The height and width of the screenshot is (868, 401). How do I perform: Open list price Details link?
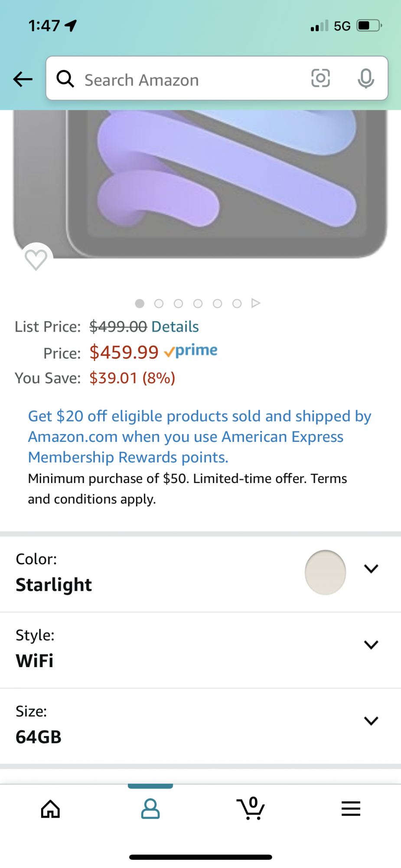point(175,327)
